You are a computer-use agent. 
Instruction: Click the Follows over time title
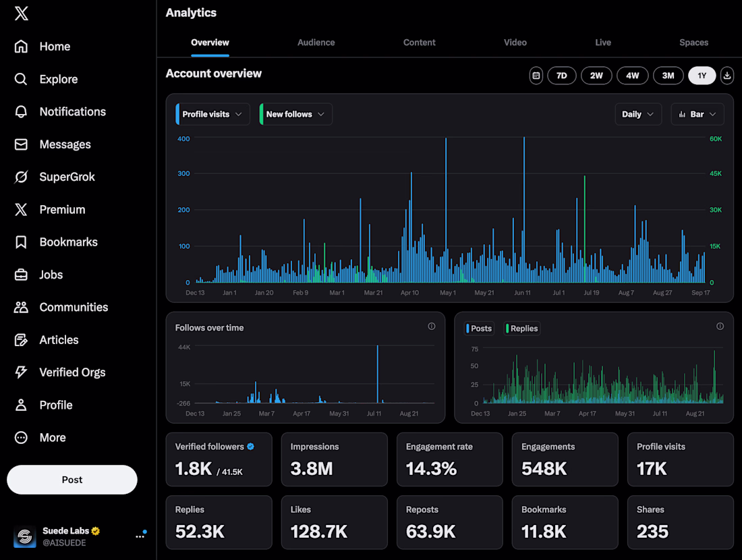click(210, 328)
